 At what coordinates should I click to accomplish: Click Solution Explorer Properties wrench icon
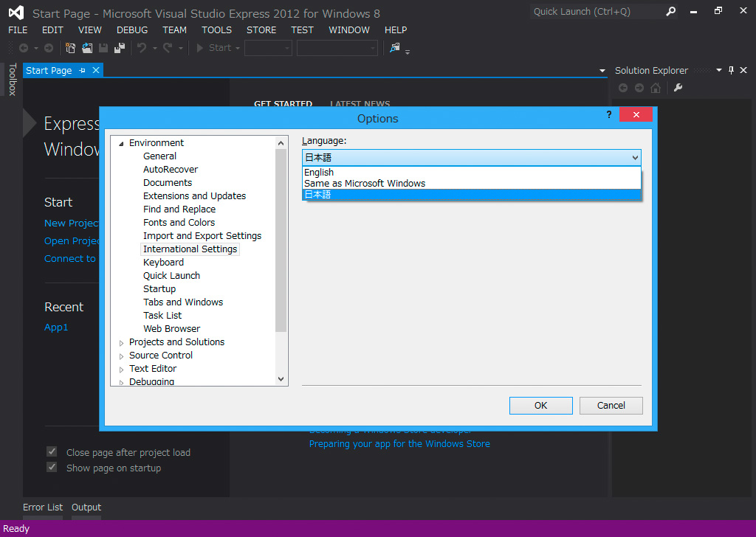678,88
